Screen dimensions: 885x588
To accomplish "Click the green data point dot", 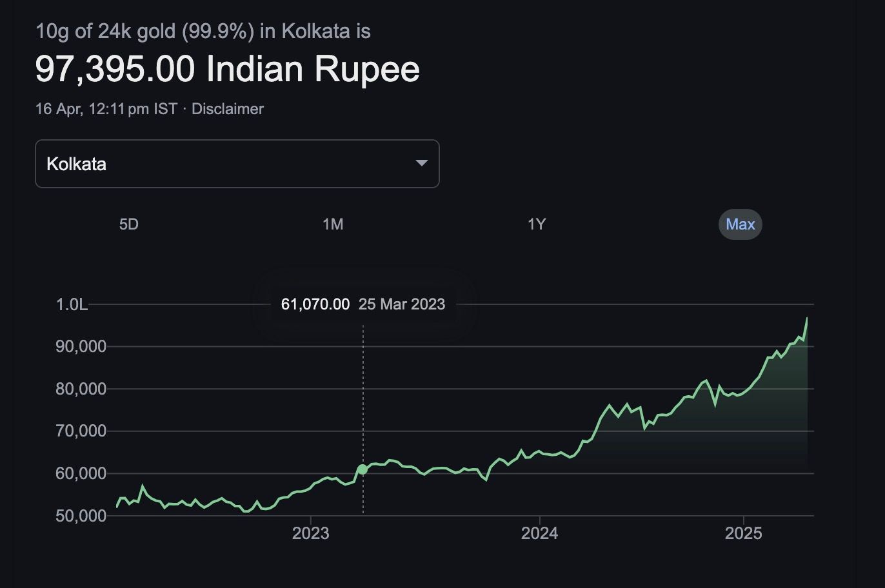I will click(363, 469).
